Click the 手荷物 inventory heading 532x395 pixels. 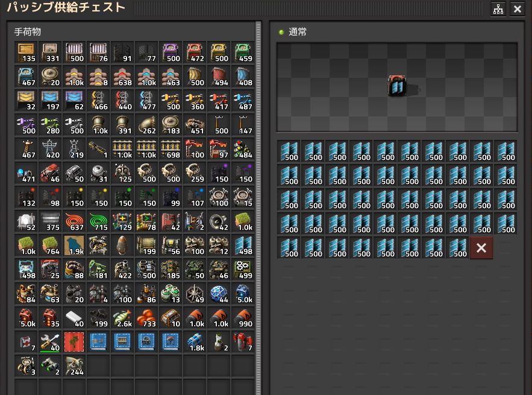tap(28, 32)
